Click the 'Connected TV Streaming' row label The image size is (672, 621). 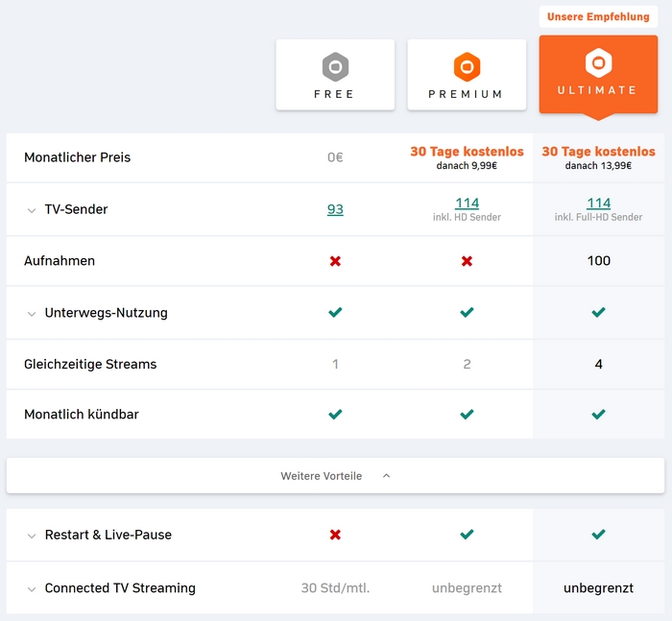120,588
